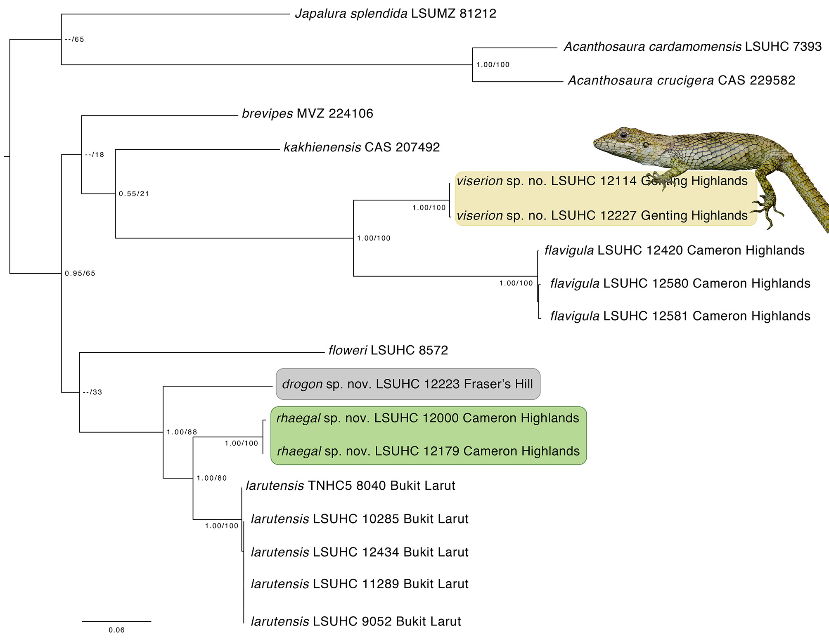Click the --/65 node support value

pyautogui.click(x=74, y=40)
